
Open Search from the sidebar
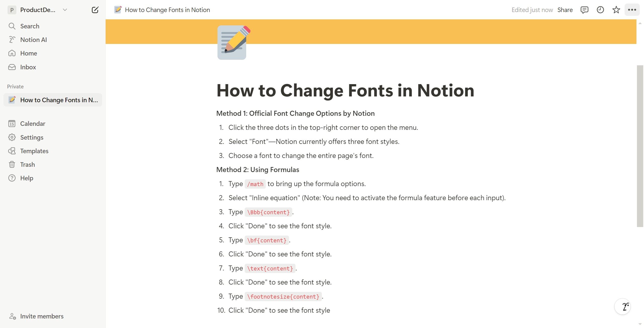pyautogui.click(x=53, y=26)
